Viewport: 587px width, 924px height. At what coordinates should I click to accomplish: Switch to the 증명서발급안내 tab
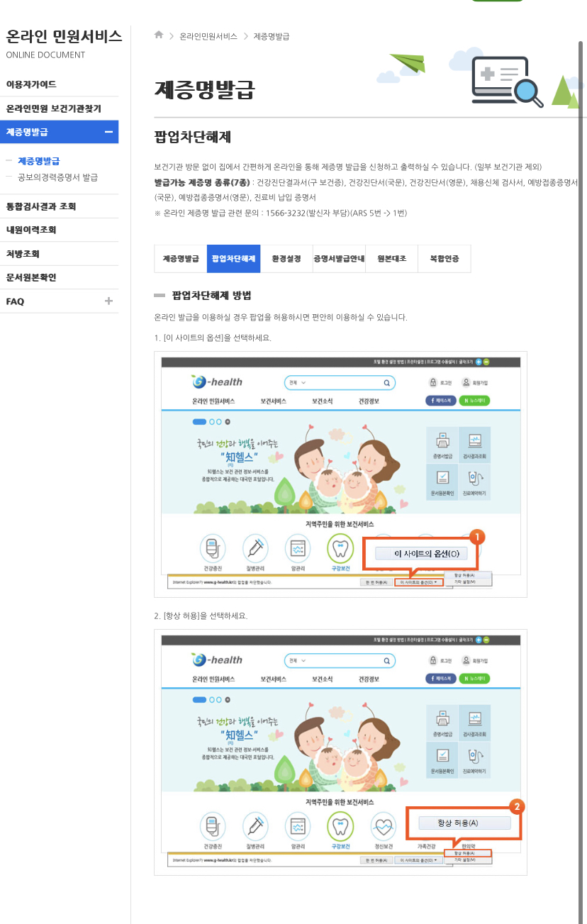click(x=339, y=259)
